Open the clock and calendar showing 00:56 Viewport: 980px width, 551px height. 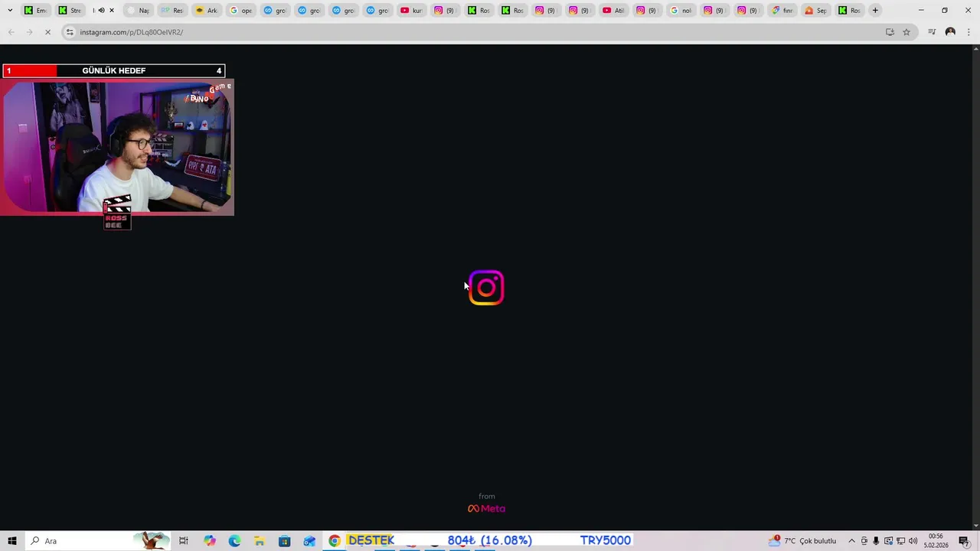(x=936, y=541)
